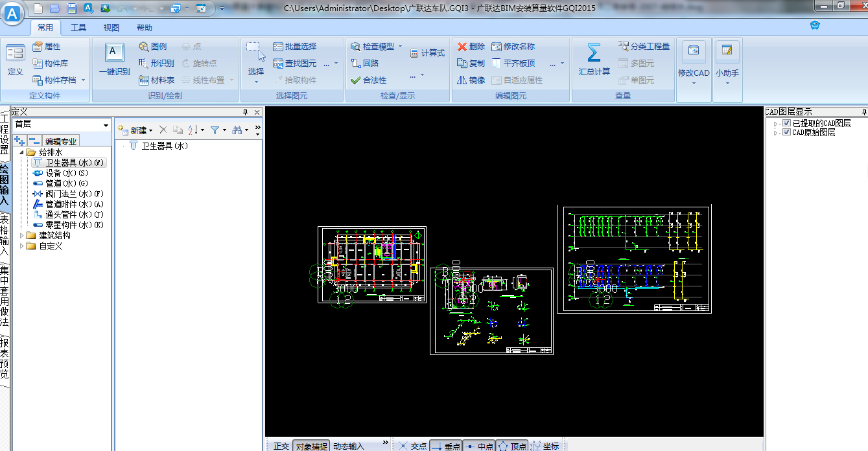Open 表格输入 side tab

[x=5, y=235]
